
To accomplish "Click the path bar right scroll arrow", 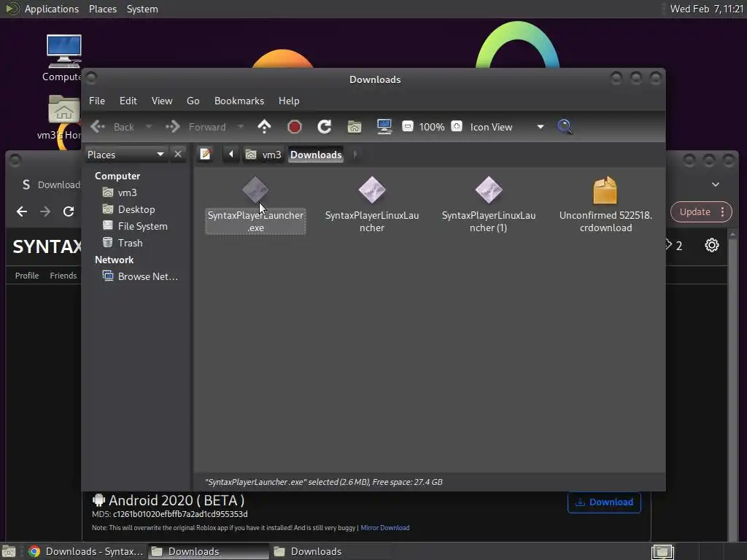I will coord(355,155).
